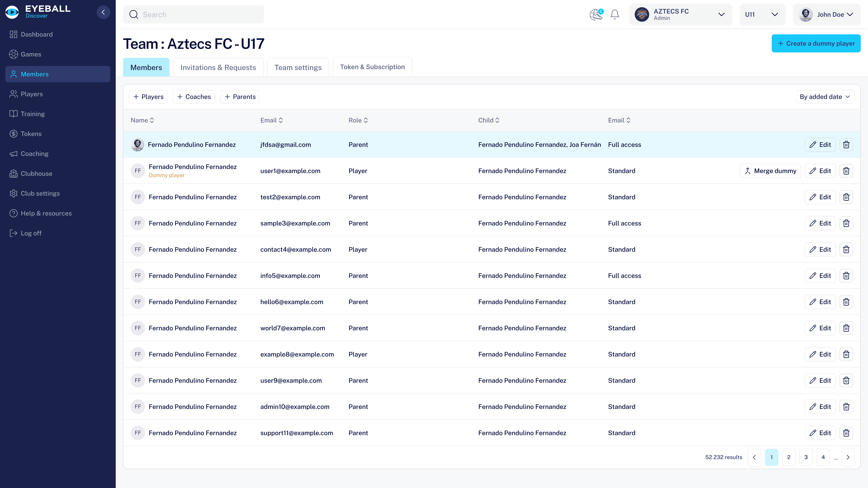Sort the table by Name

click(x=142, y=120)
